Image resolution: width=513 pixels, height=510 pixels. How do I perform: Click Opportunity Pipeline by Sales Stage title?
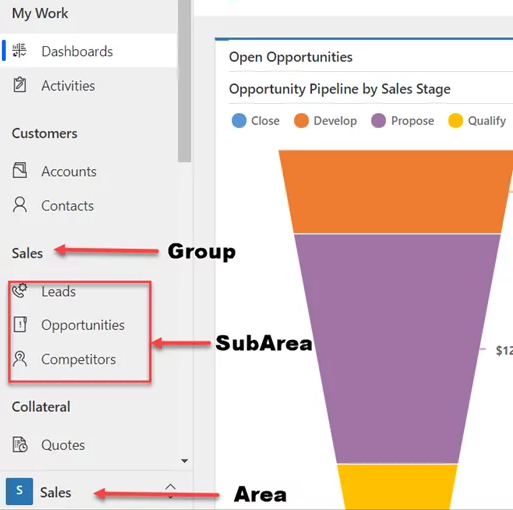(339, 89)
